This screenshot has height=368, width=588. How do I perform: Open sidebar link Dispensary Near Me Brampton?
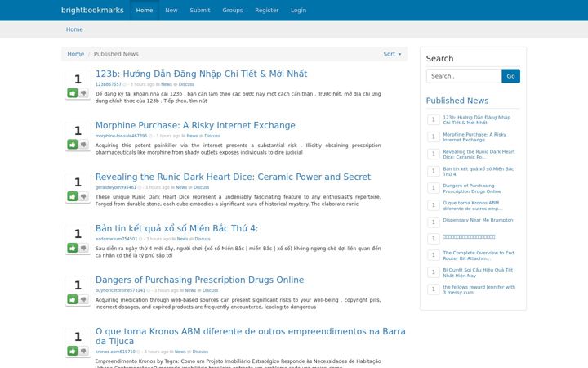[x=478, y=220]
